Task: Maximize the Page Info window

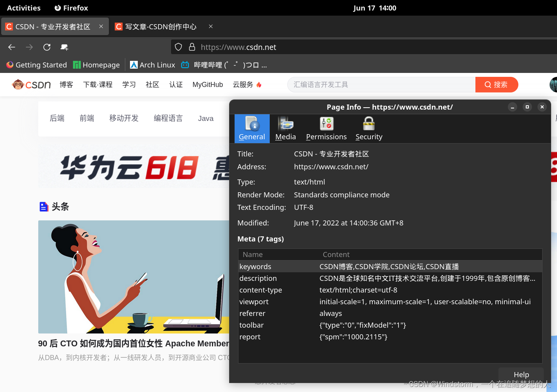Action: (x=527, y=107)
